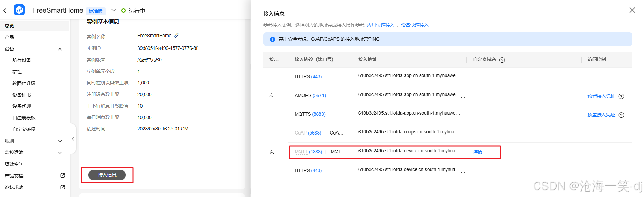Open 产品文档 sidebar entry
Image resolution: width=644 pixels, height=197 pixels.
tap(14, 176)
